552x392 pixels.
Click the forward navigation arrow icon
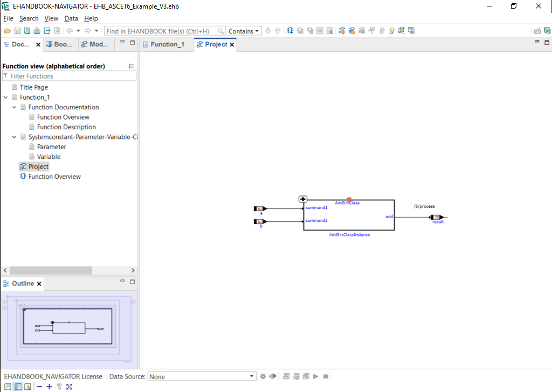pos(87,31)
